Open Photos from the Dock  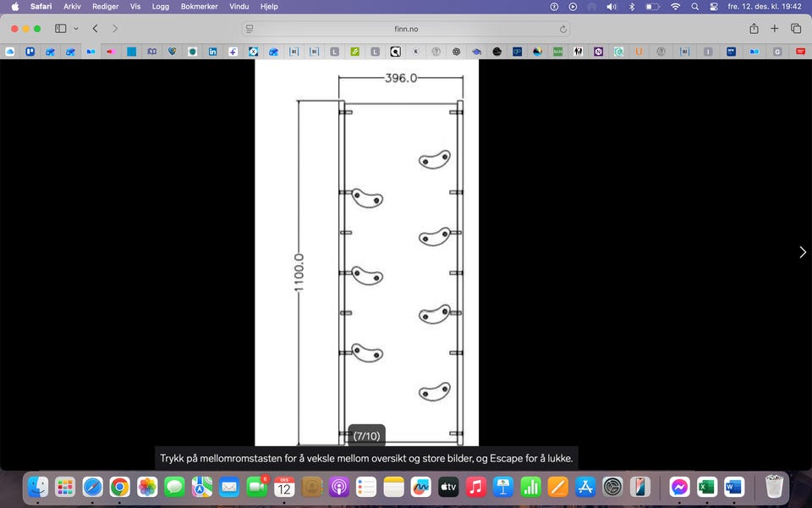pyautogui.click(x=147, y=487)
